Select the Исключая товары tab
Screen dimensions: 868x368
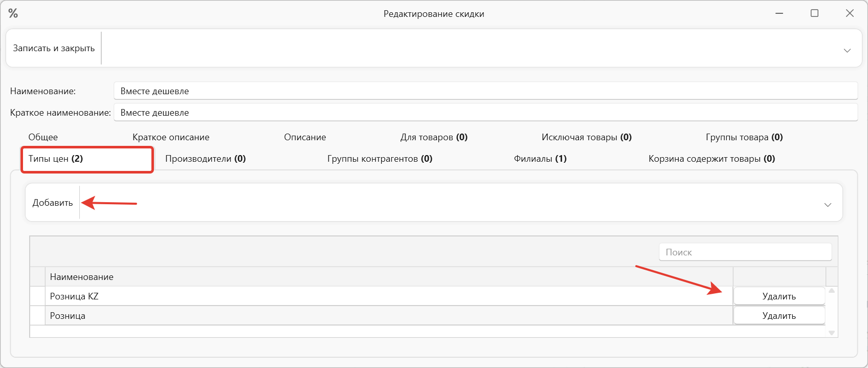[x=586, y=137]
